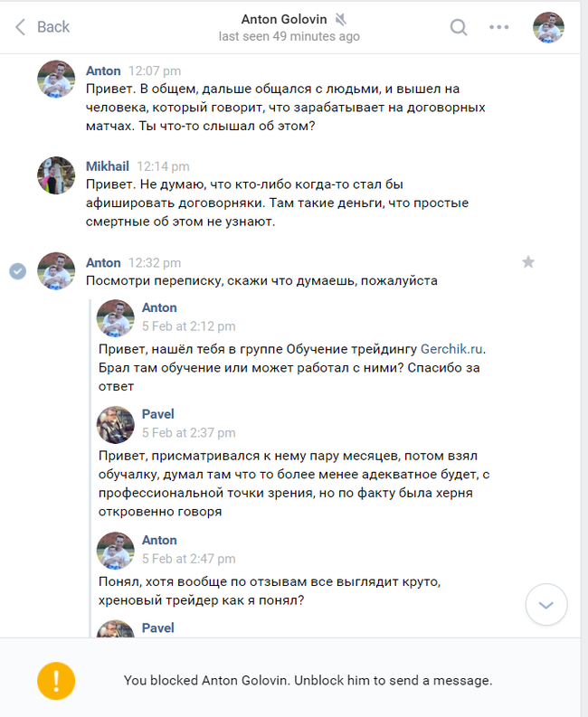Viewport: 588px width, 717px height.
Task: Mark the 12:32 pm message with star
Action: pyautogui.click(x=528, y=262)
